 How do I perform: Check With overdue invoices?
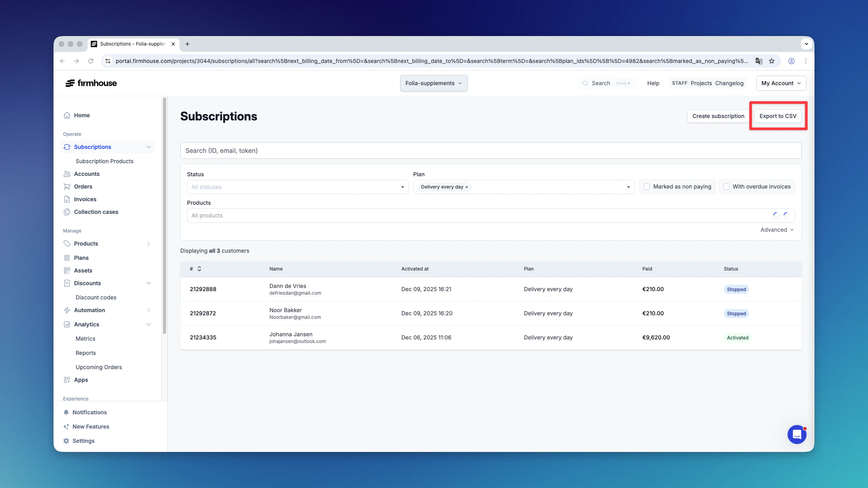[x=727, y=187]
